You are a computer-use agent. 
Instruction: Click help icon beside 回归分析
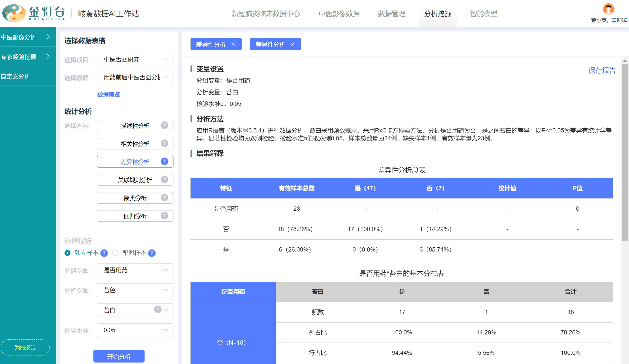click(164, 216)
